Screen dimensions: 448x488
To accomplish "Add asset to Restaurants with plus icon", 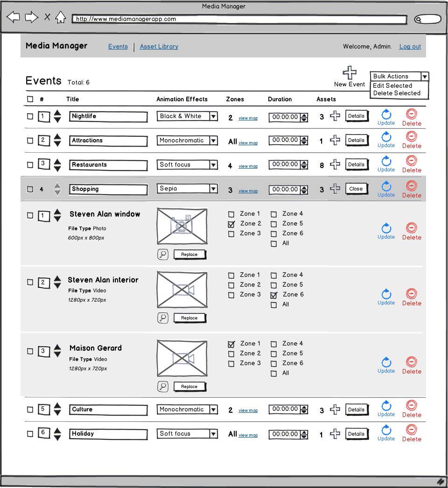I will pos(335,164).
